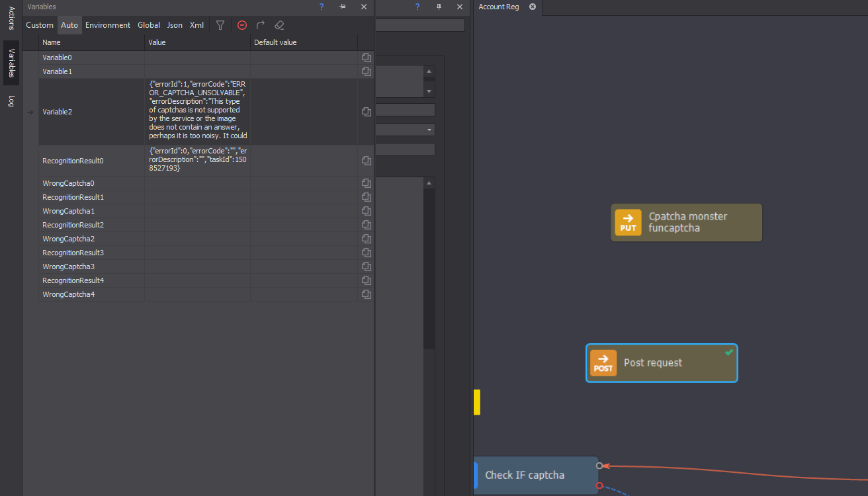Open the dropdown arrow in properties panel
Viewport: 868px width, 496px height.
coord(430,130)
